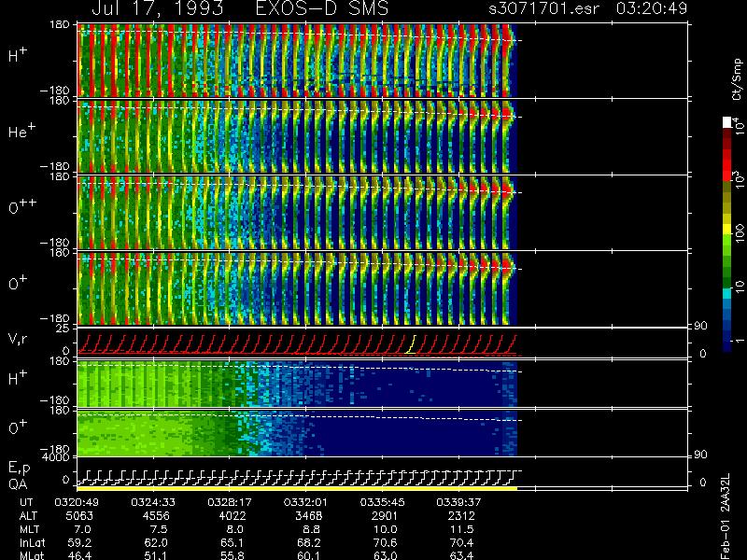Viewport: 747px width, 560px height.
Task: Click the O+ label just above E,p
Action: tap(18, 427)
